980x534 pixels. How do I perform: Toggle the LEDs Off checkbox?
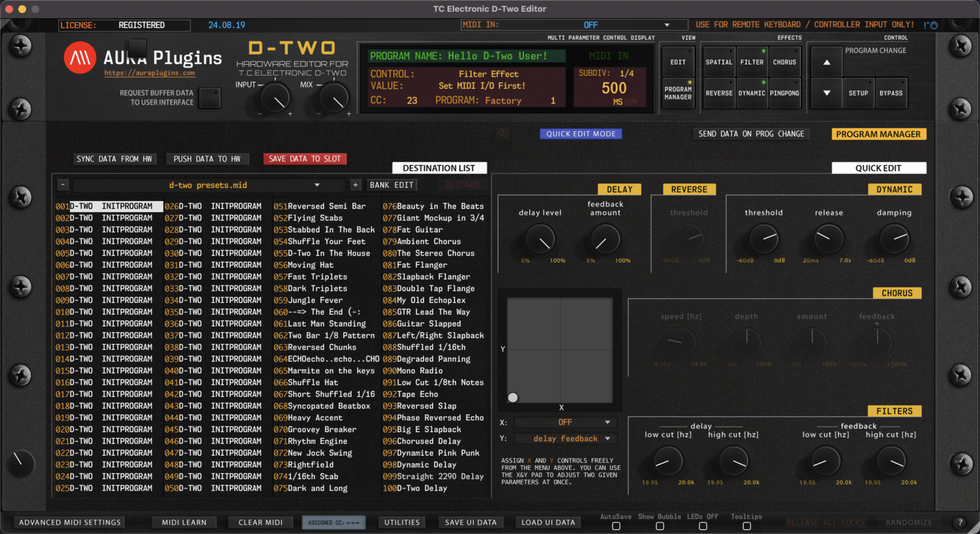(703, 526)
